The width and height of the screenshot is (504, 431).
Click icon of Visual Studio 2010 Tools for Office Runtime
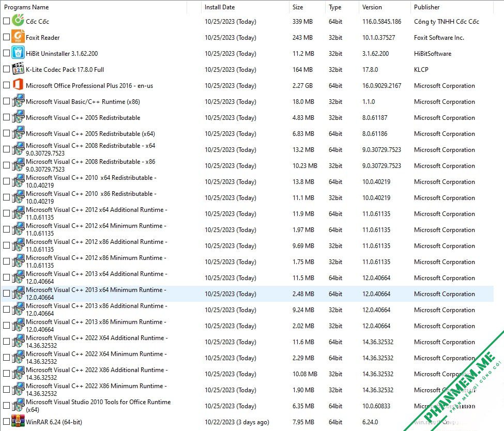[x=18, y=405]
